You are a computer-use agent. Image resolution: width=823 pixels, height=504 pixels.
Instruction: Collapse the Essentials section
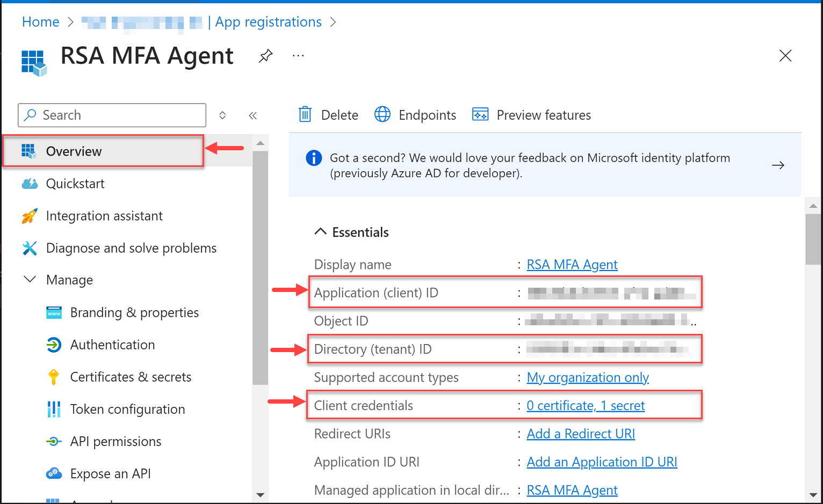[321, 232]
